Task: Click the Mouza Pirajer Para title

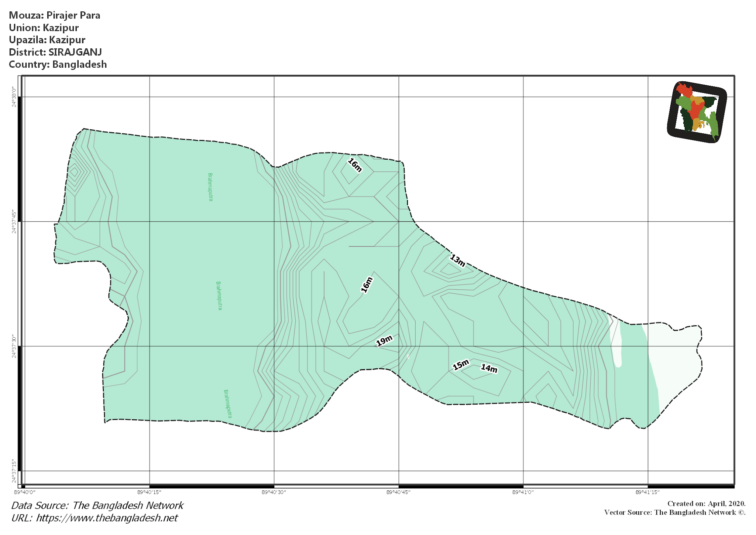Action: 55,16
